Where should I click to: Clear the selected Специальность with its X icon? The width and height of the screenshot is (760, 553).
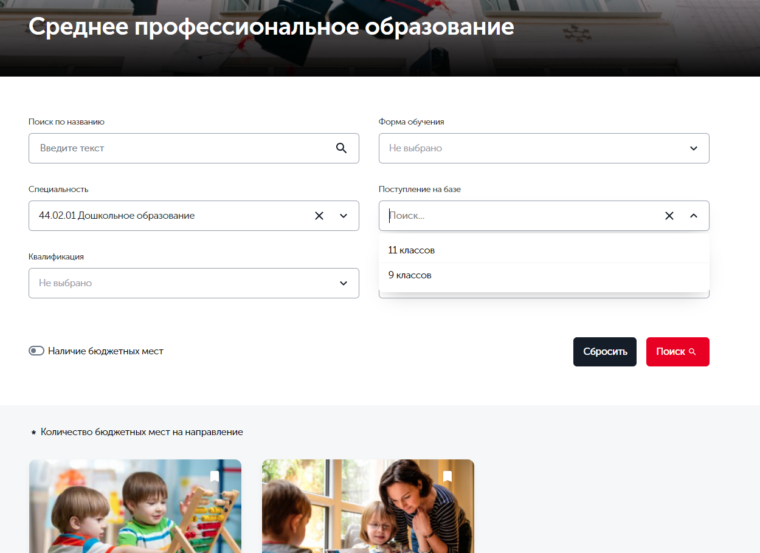coord(319,215)
